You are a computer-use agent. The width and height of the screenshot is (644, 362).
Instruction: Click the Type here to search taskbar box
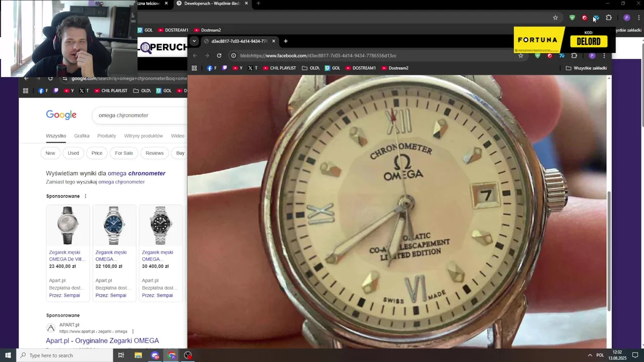(x=65, y=355)
